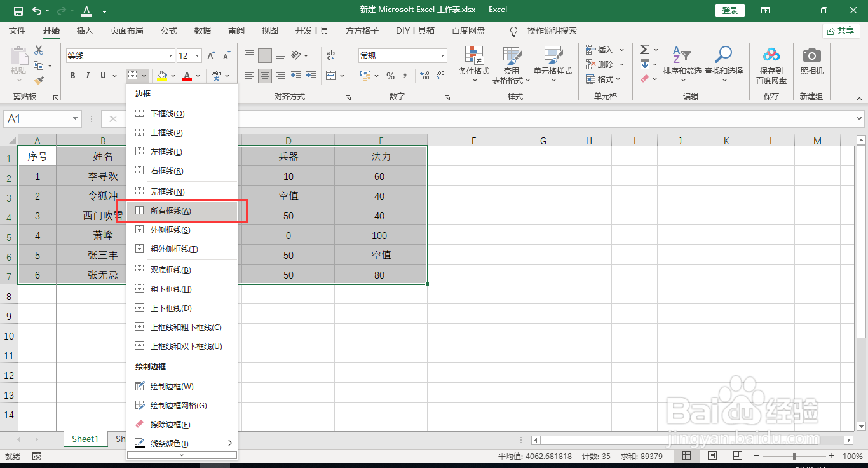
Task: Click the underline U icon
Action: click(104, 76)
